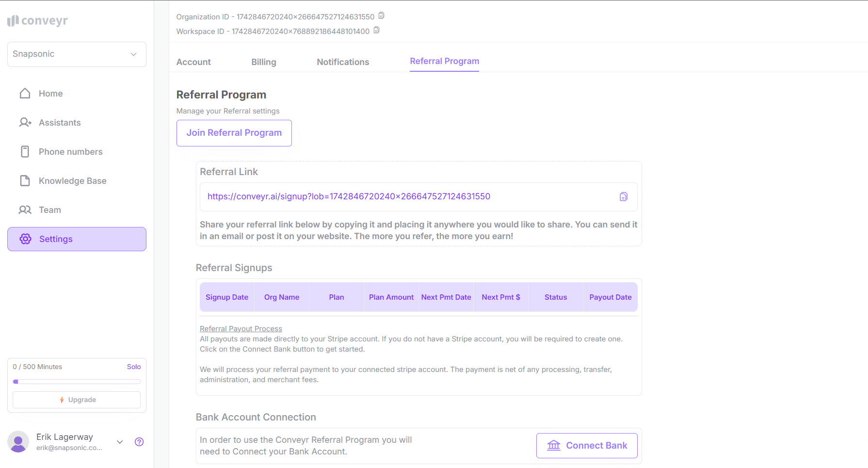The image size is (868, 468).
Task: Open Assistants from the sidebar
Action: click(77, 123)
